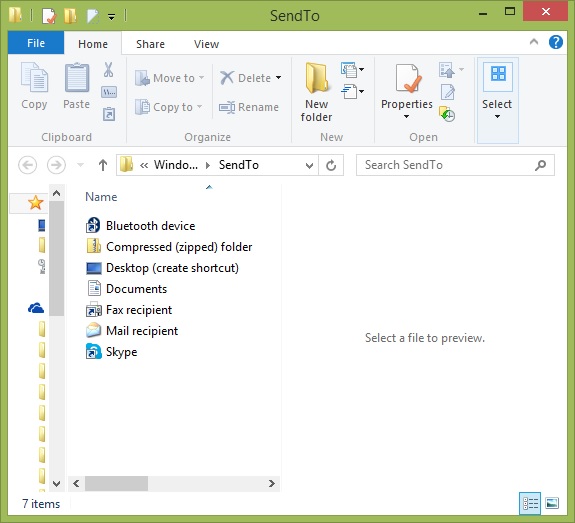Switch to the Share ribbon tab
The height and width of the screenshot is (523, 575).
(150, 44)
